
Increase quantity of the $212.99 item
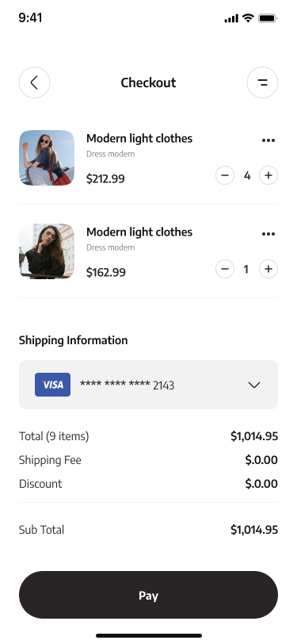point(268,176)
